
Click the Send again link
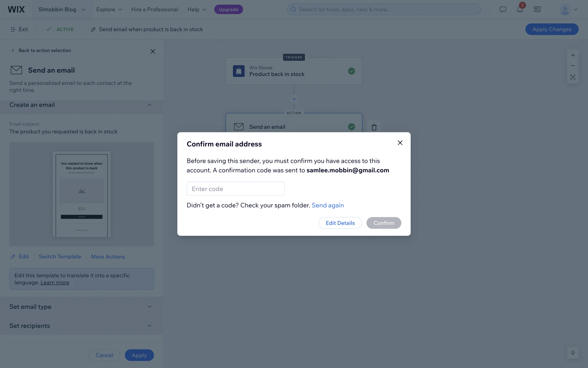(328, 205)
